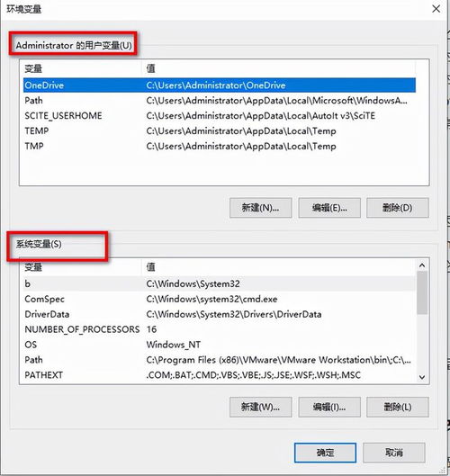Click 编辑(E)... for user variables
The image size is (450, 476).
tap(329, 208)
